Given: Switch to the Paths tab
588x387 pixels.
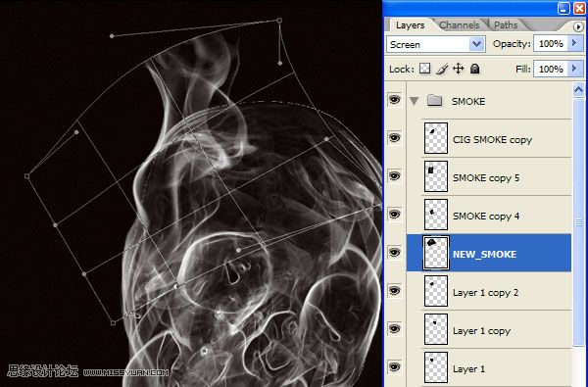Looking at the screenshot, I should [506, 25].
